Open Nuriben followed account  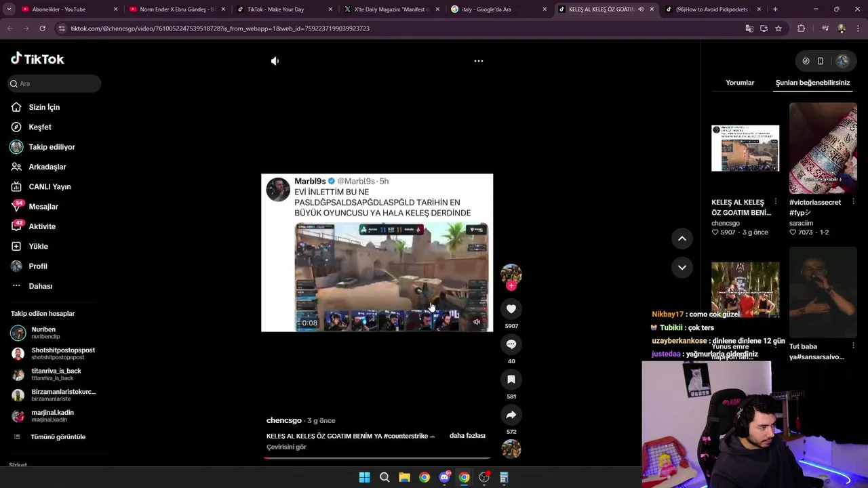coord(54,333)
